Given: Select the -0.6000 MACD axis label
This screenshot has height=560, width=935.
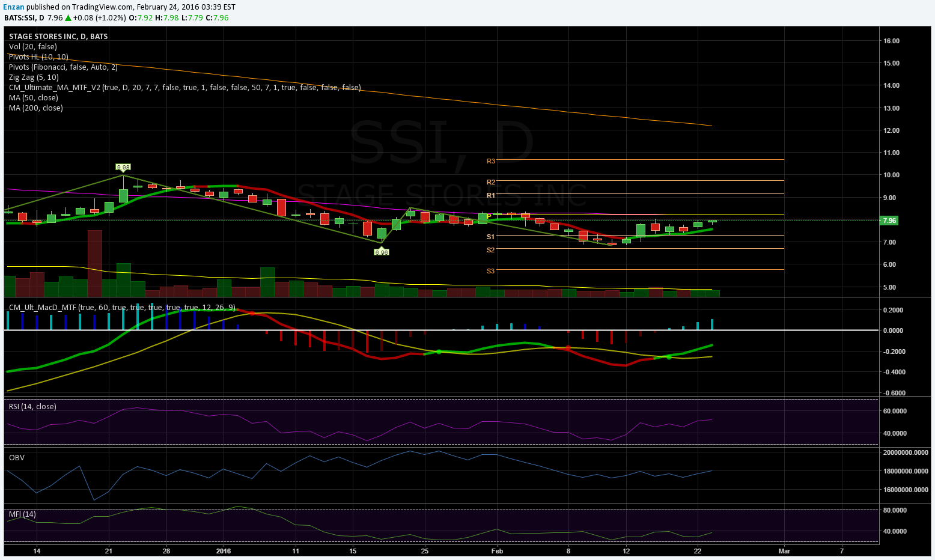Looking at the screenshot, I should tap(893, 393).
